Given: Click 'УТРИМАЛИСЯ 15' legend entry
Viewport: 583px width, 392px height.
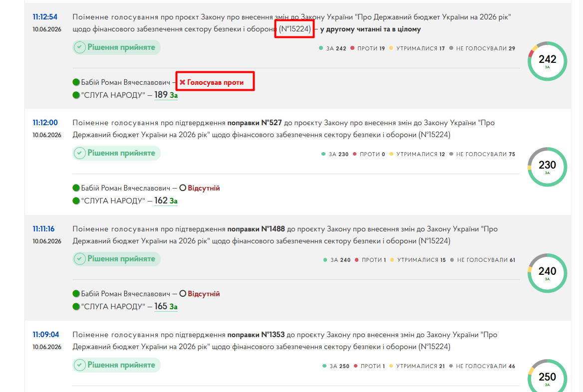Looking at the screenshot, I should click(x=418, y=260).
